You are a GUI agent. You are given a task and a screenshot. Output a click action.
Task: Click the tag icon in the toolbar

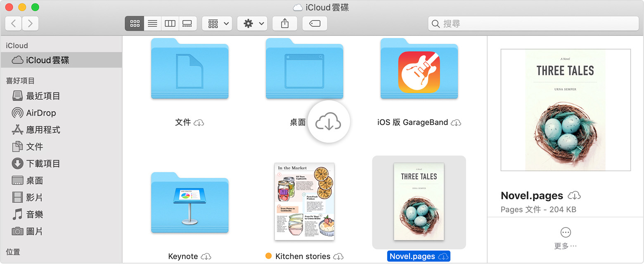click(315, 23)
